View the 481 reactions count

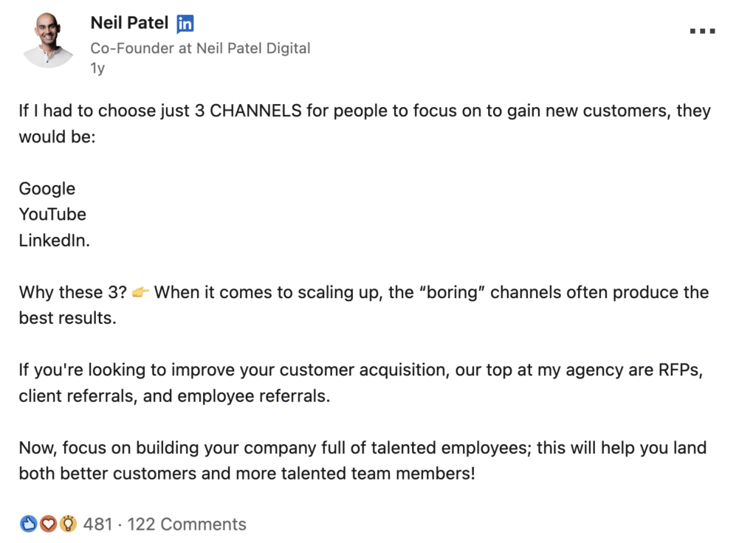pos(97,525)
